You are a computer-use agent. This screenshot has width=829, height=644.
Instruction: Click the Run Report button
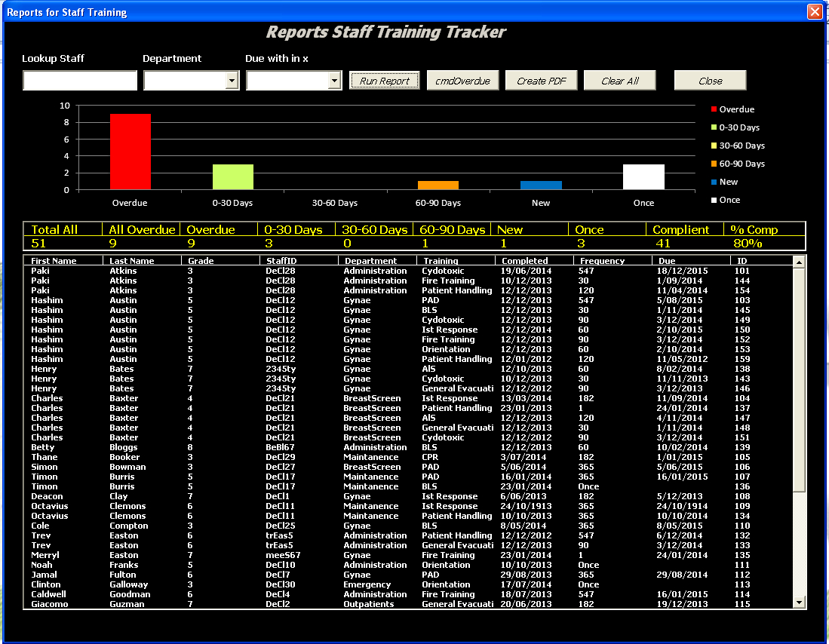coord(384,80)
